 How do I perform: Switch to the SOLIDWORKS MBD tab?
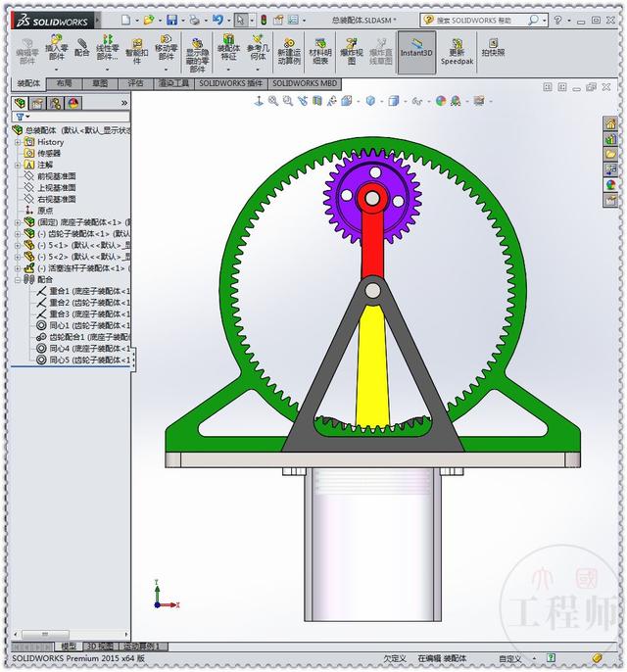(x=305, y=83)
